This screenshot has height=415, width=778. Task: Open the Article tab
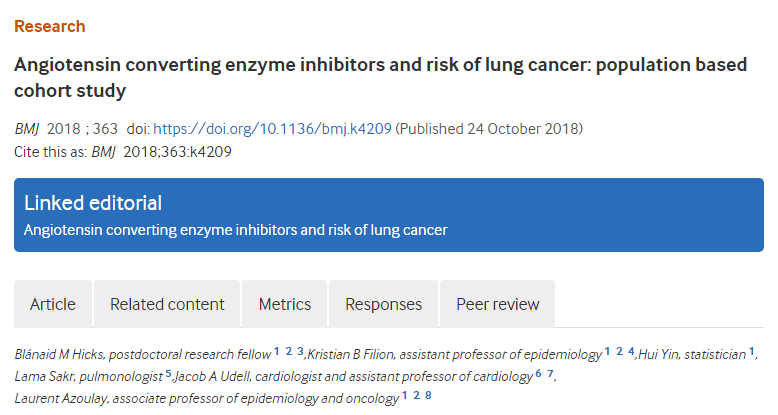click(53, 304)
